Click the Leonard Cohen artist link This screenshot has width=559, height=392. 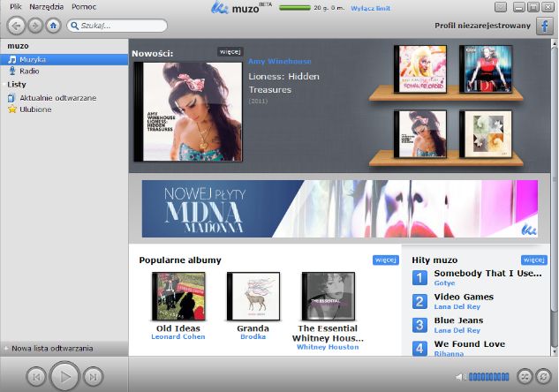click(178, 336)
